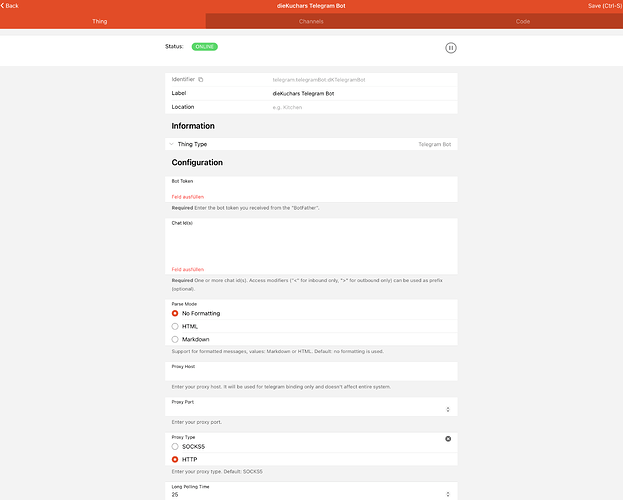Adjust Proxy Port with stepper arrows

point(448,409)
